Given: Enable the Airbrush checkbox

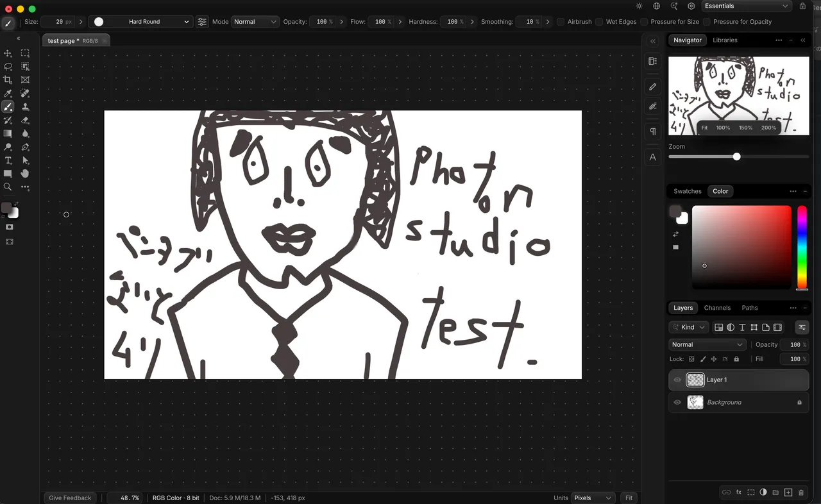Looking at the screenshot, I should point(561,22).
